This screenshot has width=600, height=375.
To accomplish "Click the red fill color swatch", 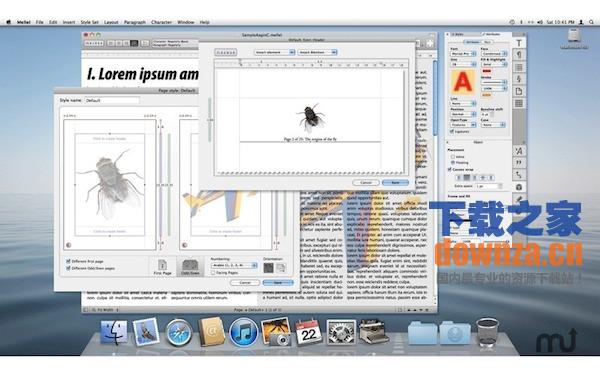I will coord(486,71).
